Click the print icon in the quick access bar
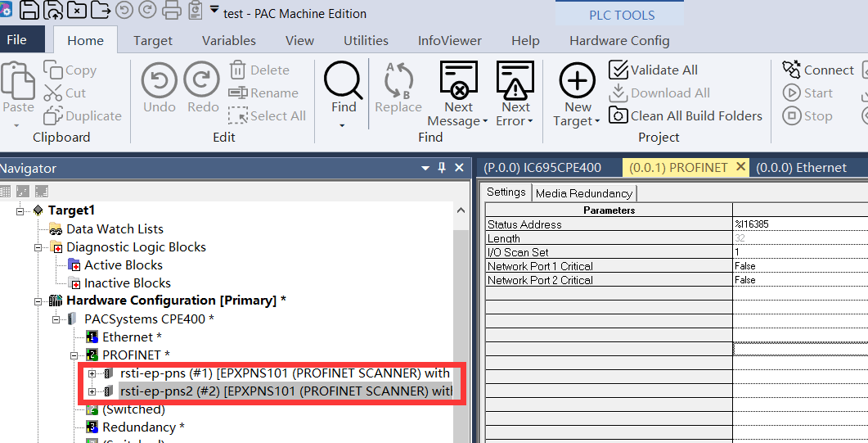This screenshot has width=868, height=443. [x=172, y=10]
